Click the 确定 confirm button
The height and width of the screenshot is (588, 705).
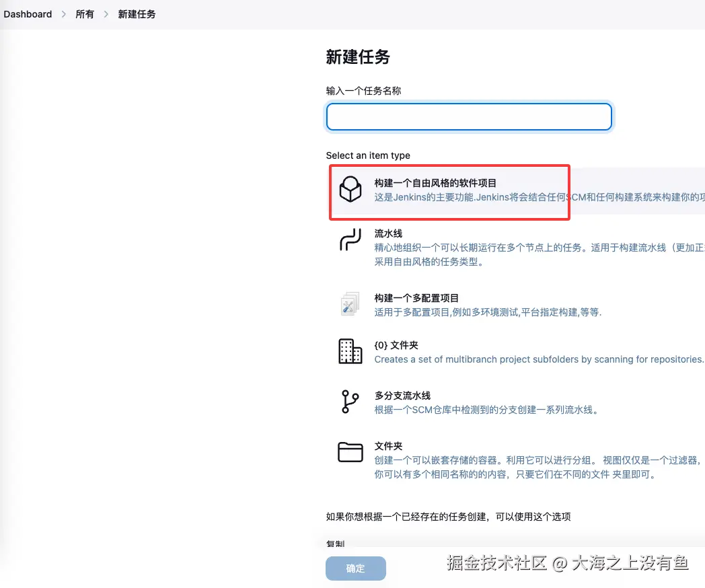click(x=356, y=568)
